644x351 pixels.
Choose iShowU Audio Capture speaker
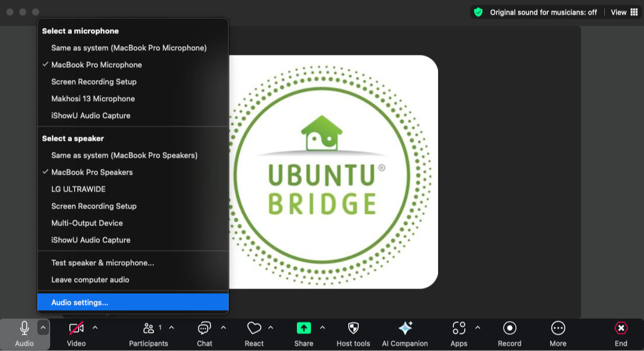133,240
